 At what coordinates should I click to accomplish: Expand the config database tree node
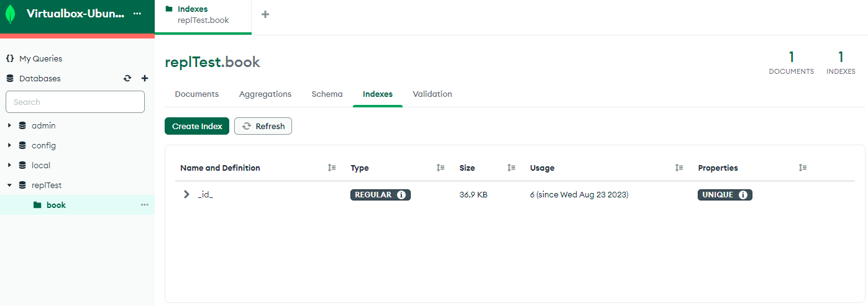(x=9, y=145)
